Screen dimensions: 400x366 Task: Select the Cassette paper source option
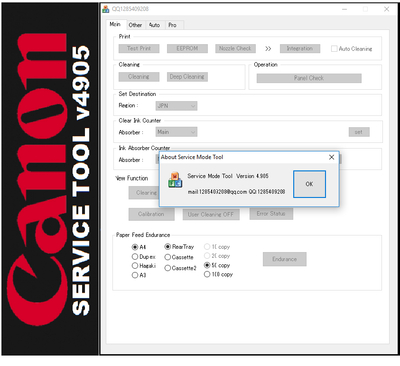(x=168, y=257)
